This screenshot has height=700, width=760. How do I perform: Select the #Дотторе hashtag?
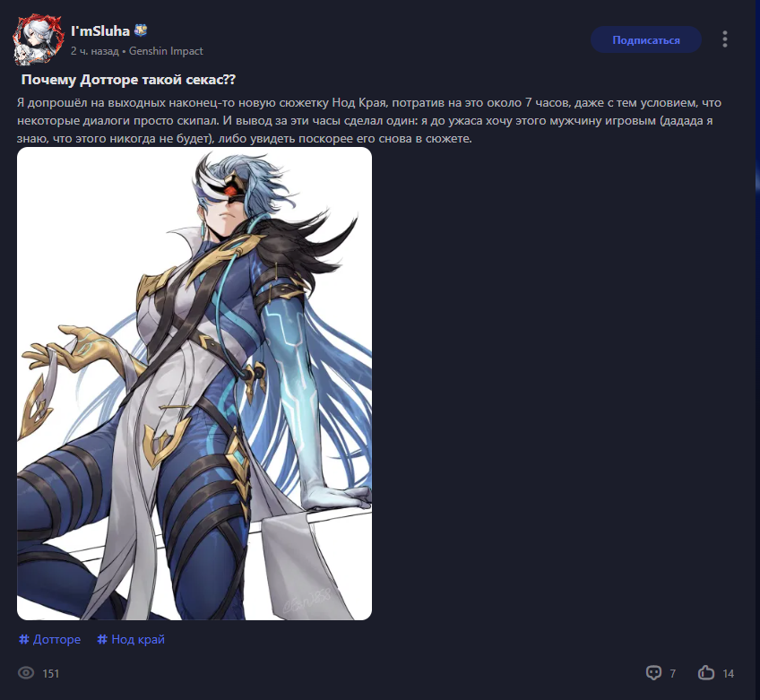pos(50,639)
